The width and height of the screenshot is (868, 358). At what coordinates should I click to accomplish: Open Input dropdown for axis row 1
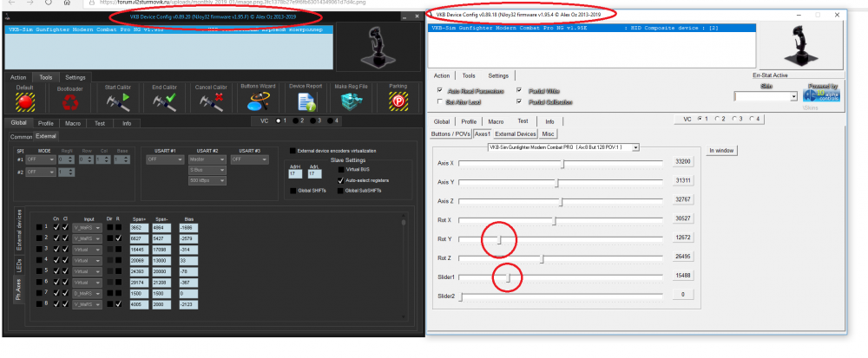[87, 228]
